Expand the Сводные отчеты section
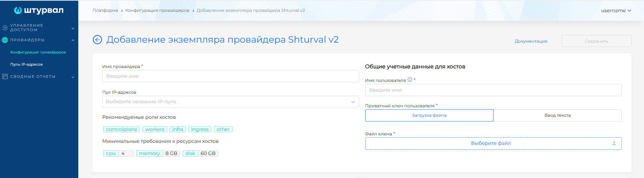 [x=73, y=77]
